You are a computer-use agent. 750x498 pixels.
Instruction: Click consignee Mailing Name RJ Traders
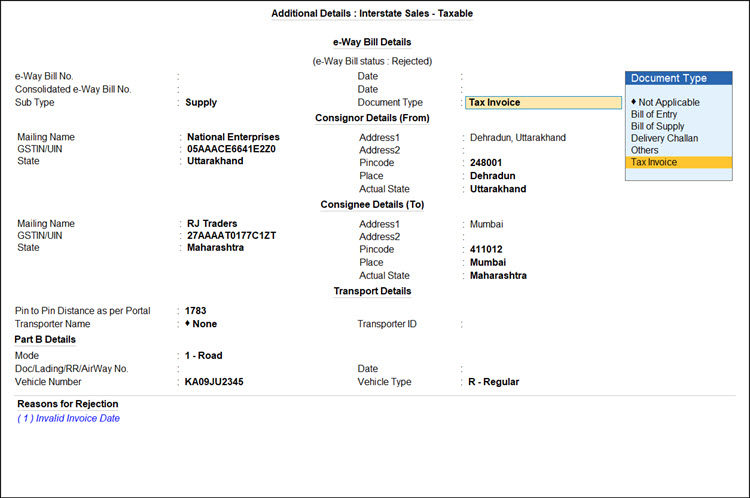[212, 224]
